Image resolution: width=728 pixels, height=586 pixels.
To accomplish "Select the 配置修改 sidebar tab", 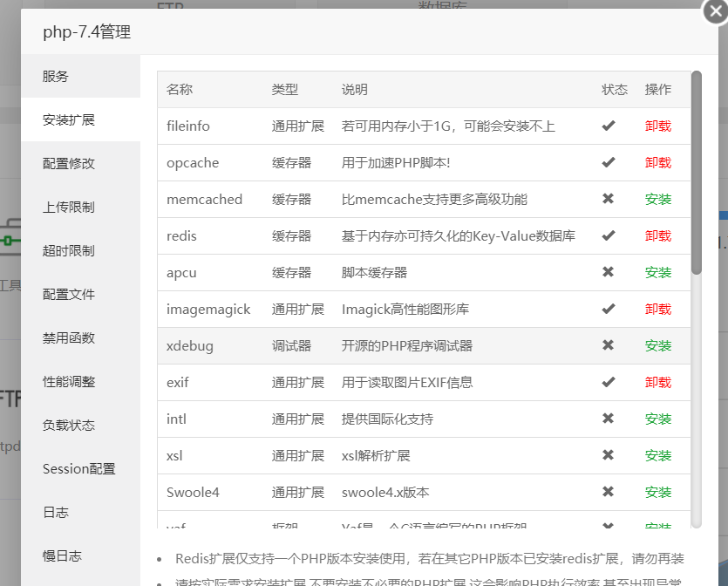I will coord(69,163).
